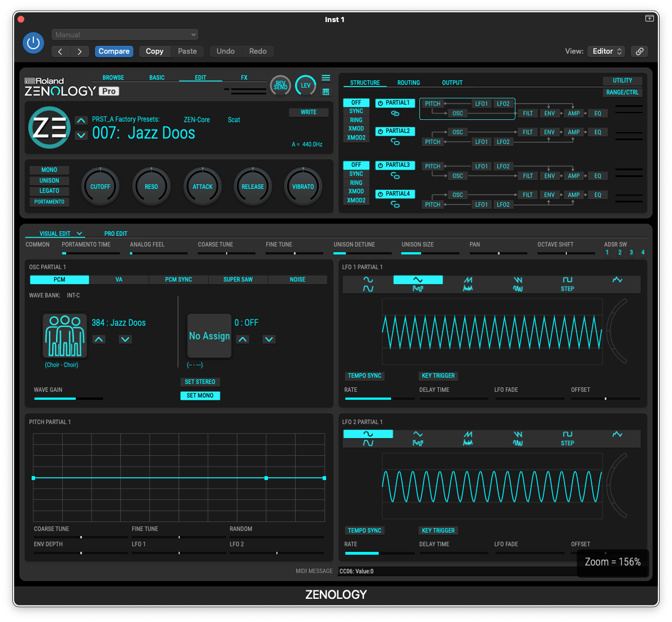Select the VA oscillator type
Viewport: 672px width, 622px height.
click(x=119, y=280)
